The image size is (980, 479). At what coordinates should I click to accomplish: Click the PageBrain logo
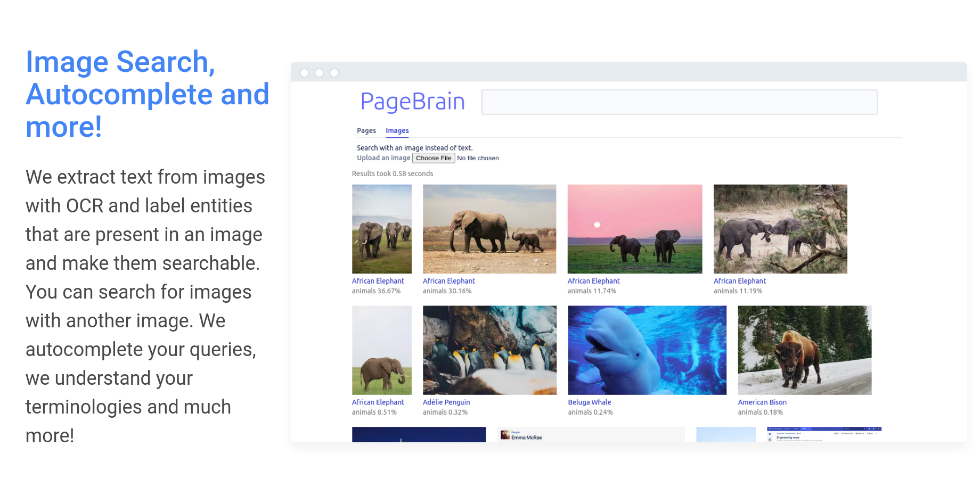(x=412, y=102)
